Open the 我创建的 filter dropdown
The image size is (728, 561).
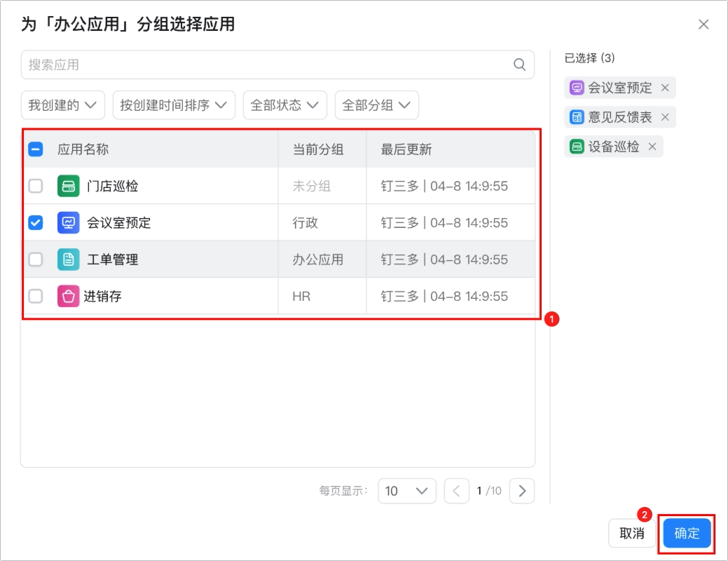pos(62,105)
